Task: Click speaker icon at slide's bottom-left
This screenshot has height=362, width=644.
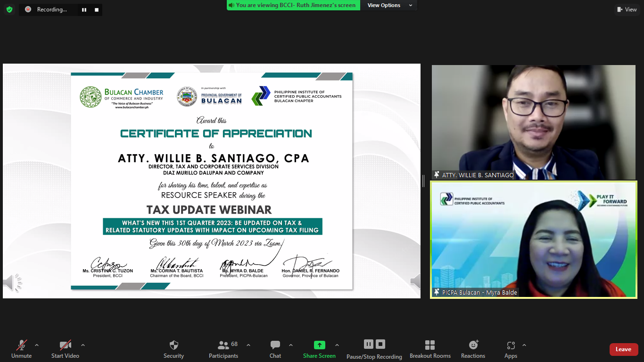Action: click(x=13, y=283)
